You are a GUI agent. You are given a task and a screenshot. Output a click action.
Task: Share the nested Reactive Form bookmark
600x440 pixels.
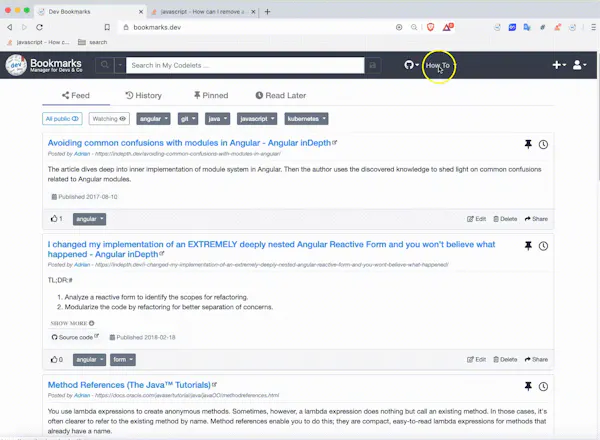click(536, 359)
